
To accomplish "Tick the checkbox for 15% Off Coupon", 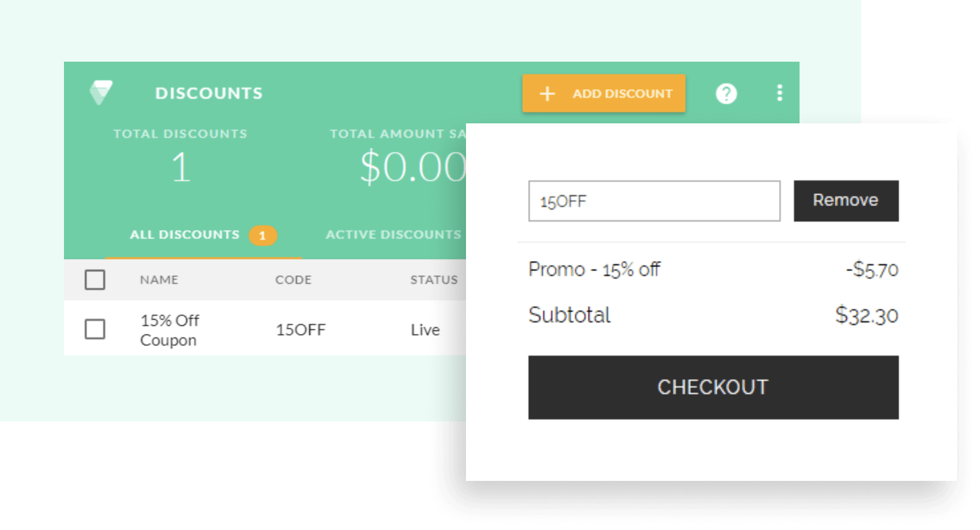I will (x=95, y=329).
